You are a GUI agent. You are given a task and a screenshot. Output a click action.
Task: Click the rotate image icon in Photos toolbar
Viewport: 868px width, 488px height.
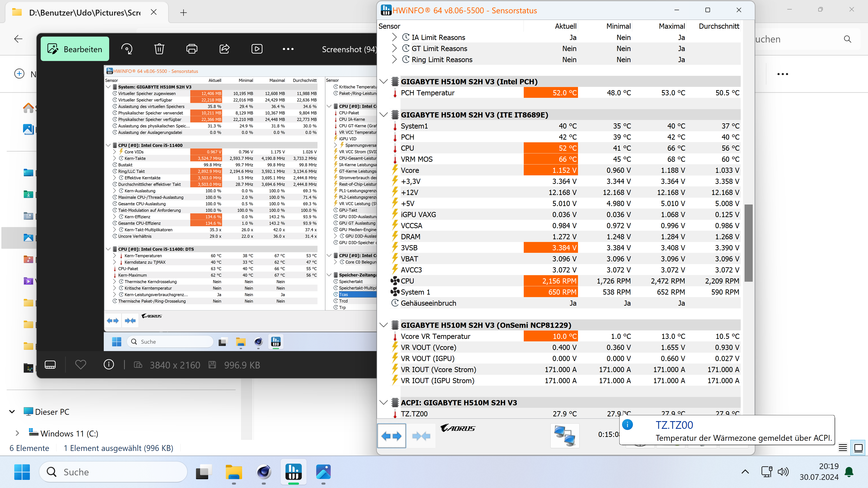(127, 49)
